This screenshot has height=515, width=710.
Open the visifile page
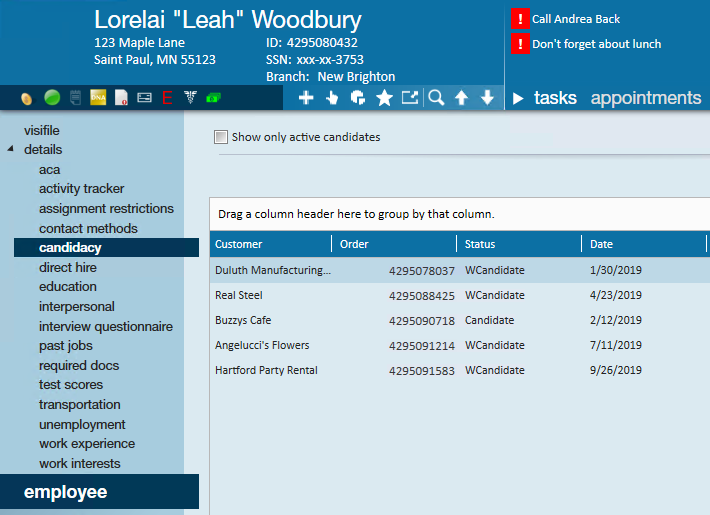point(42,130)
